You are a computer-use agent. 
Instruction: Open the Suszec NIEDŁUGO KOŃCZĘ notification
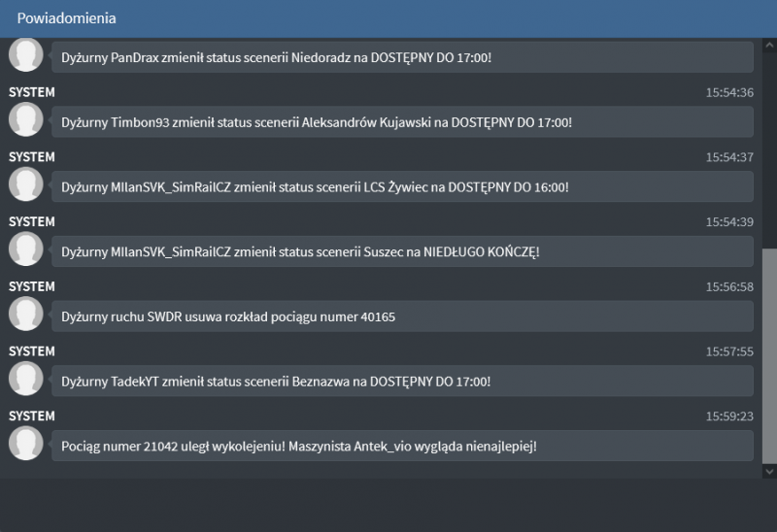(401, 251)
